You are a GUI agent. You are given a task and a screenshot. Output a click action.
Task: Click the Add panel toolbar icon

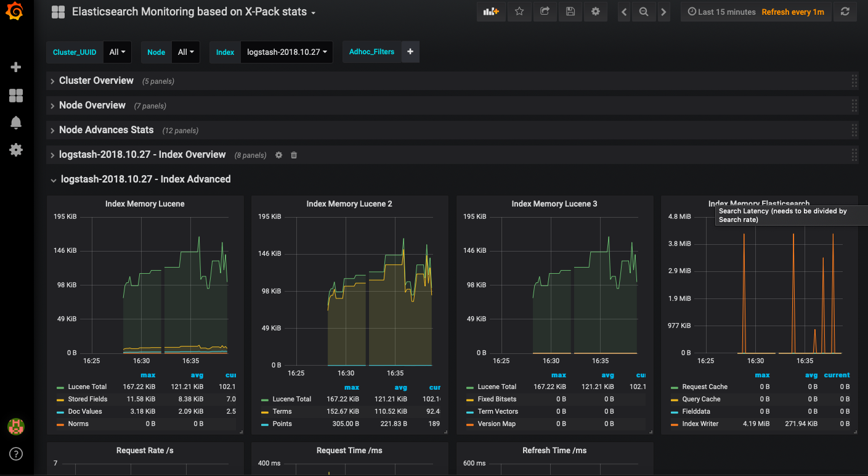click(x=491, y=12)
